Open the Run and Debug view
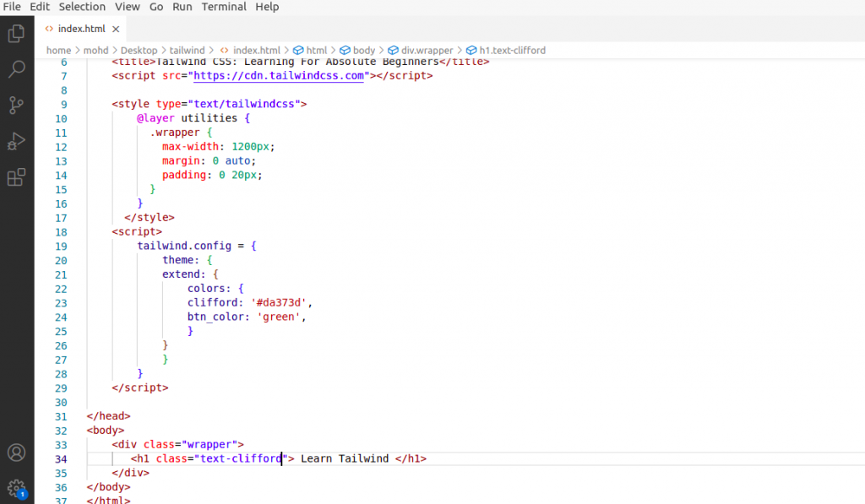The height and width of the screenshot is (504, 865). coord(17,141)
